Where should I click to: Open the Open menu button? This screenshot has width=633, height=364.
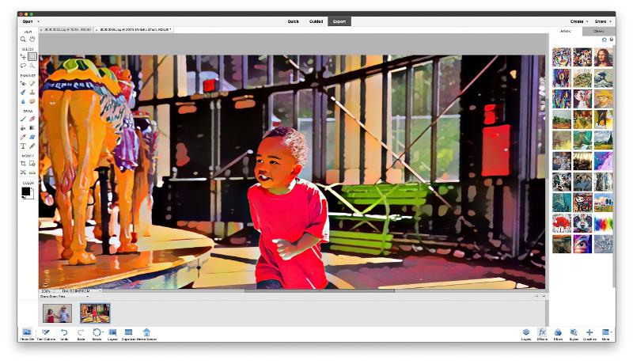pyautogui.click(x=28, y=21)
